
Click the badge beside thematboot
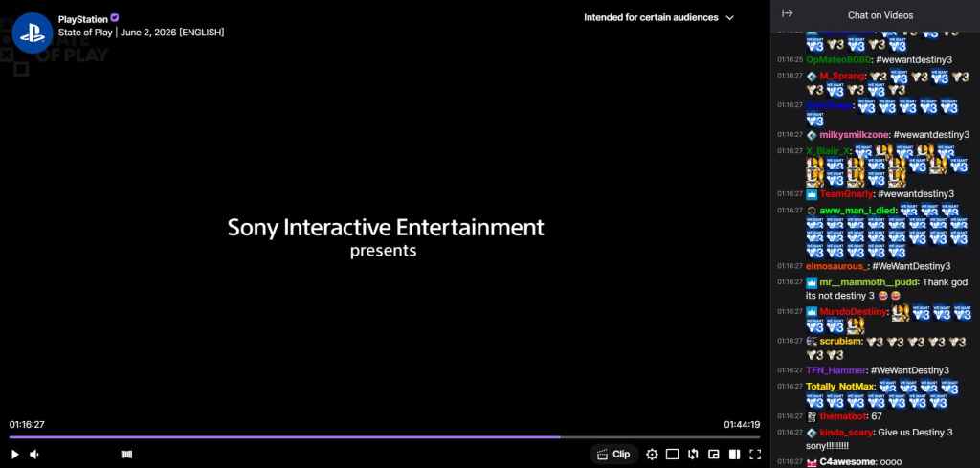click(x=812, y=416)
